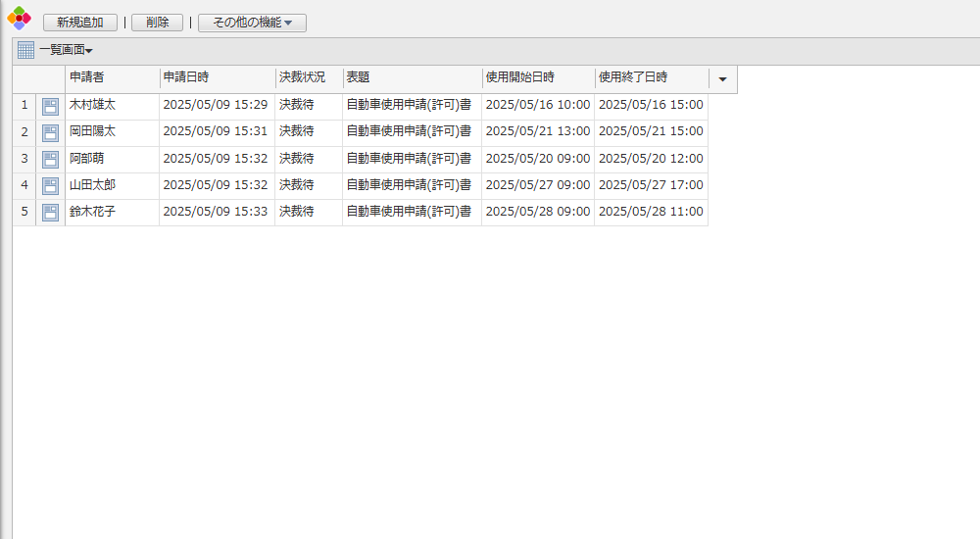Screen dimensions: 980x539
Task: Open record detail icon for 鈴木花子
Action: tap(50, 212)
